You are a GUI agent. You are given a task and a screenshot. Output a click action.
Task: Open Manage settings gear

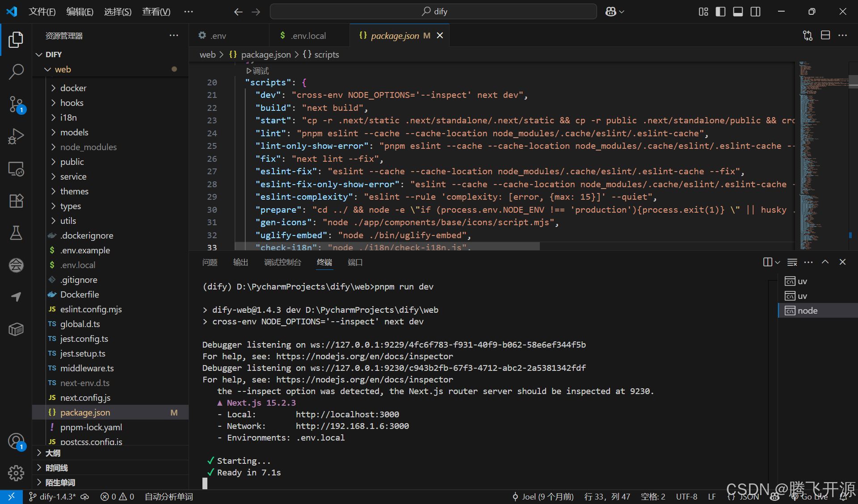pos(16,473)
